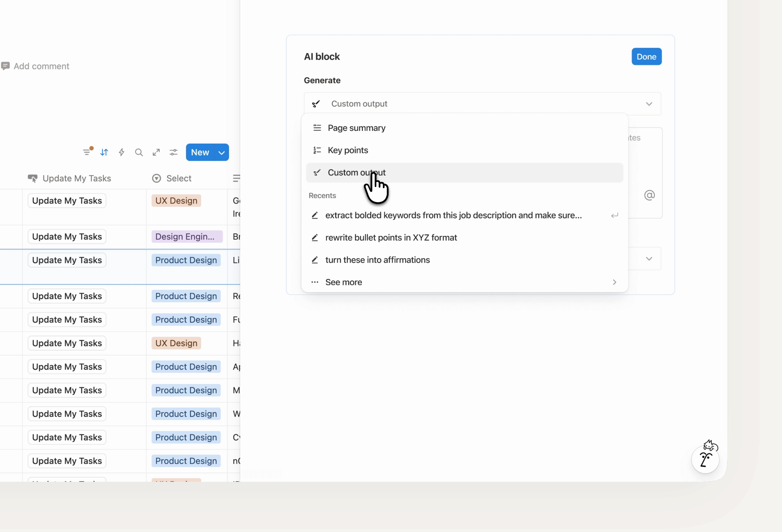Click the text property column icon
782x532 pixels.
click(236, 178)
